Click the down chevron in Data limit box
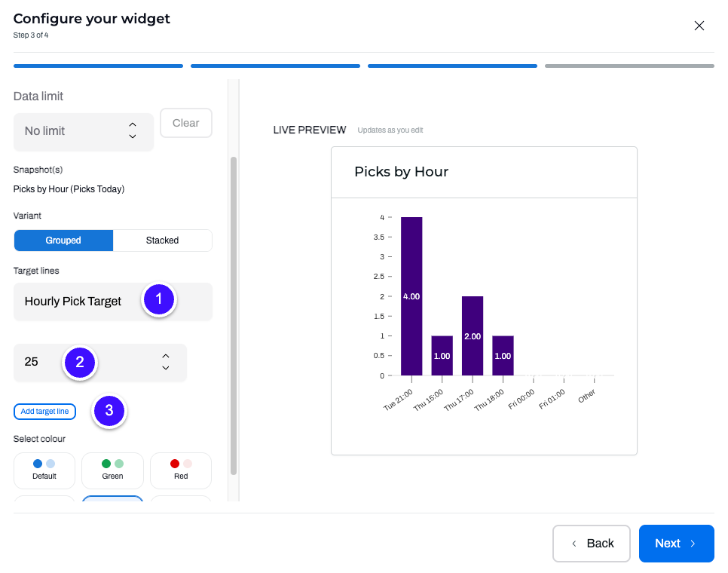 coord(133,136)
